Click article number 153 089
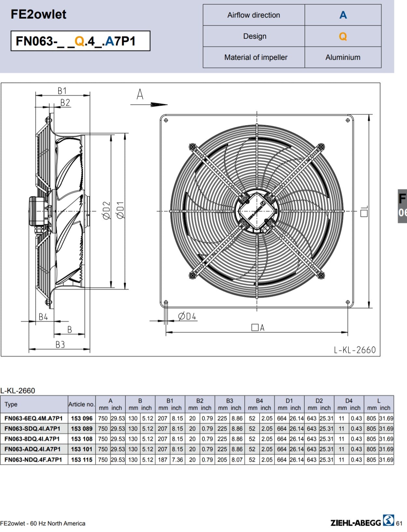The image size is (407, 532). tap(82, 429)
